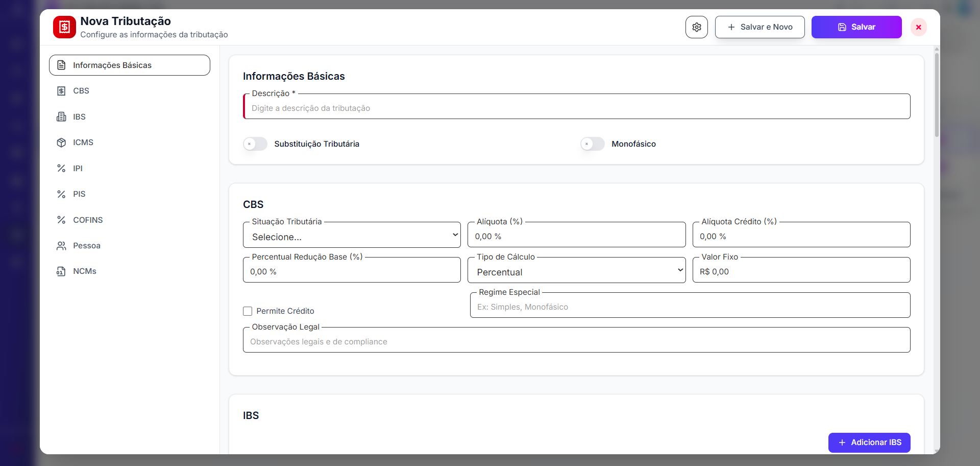
Task: Click the CBS receipt icon in sidebar
Action: click(x=61, y=91)
